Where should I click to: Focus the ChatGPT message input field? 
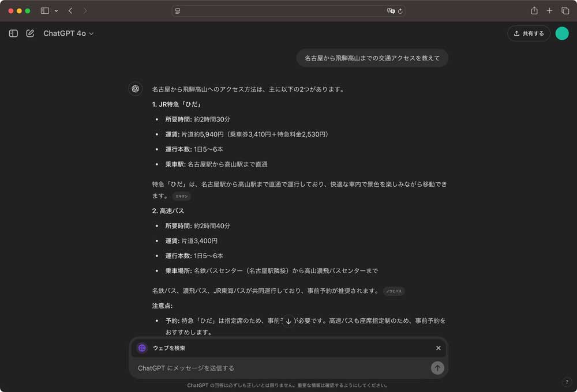[282, 368]
